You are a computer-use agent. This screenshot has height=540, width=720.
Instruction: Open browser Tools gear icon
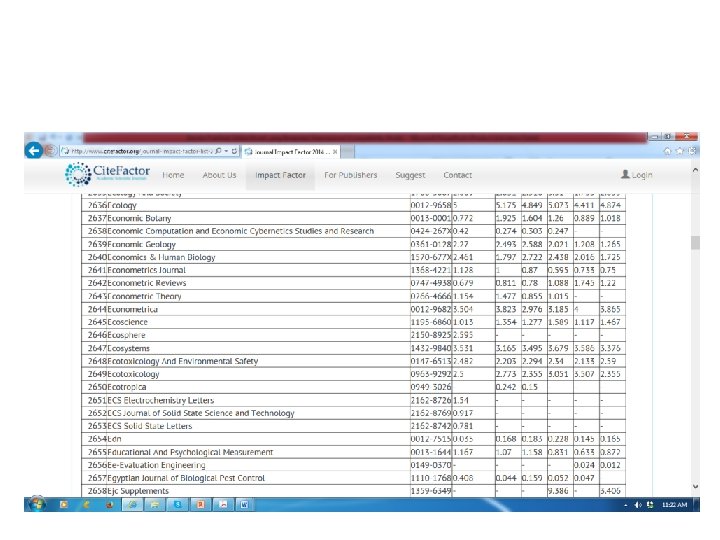(x=692, y=151)
